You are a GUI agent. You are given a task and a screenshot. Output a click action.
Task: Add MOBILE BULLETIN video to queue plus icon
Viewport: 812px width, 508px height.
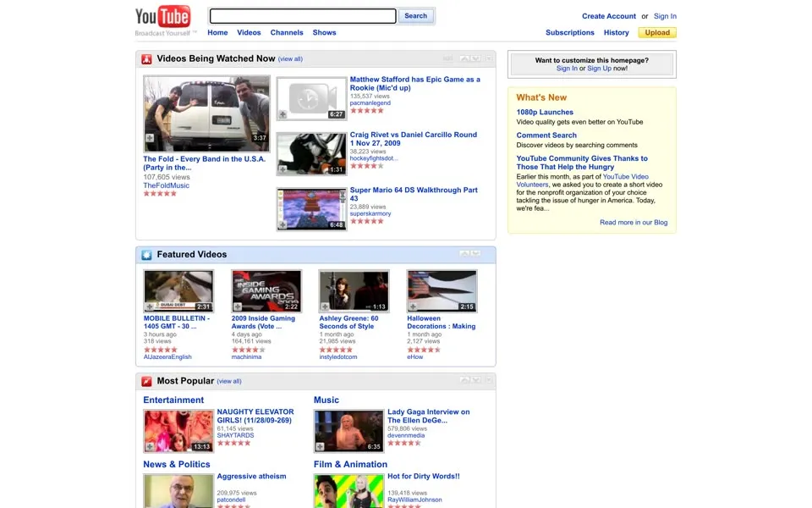pyautogui.click(x=150, y=306)
